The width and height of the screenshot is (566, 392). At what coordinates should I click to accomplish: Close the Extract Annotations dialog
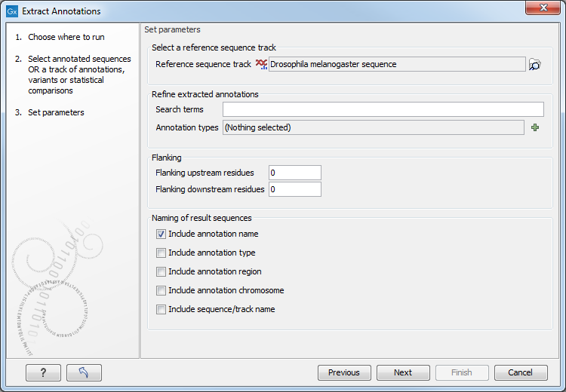click(x=543, y=8)
